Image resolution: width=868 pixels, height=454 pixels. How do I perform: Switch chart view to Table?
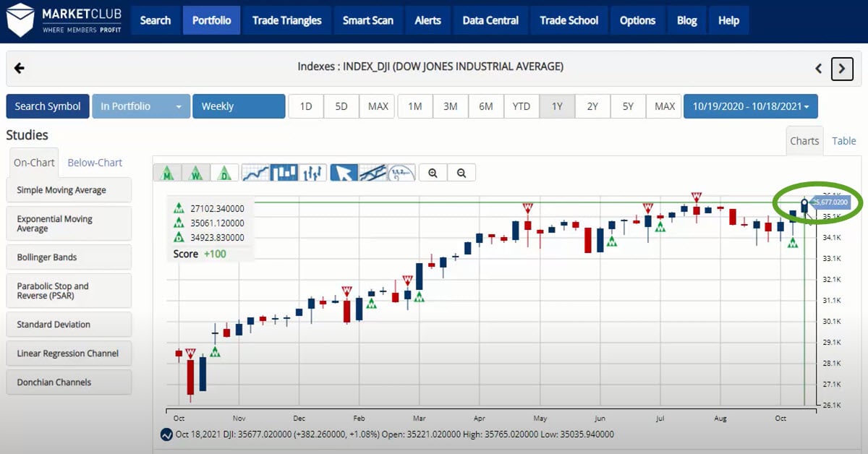click(x=843, y=140)
